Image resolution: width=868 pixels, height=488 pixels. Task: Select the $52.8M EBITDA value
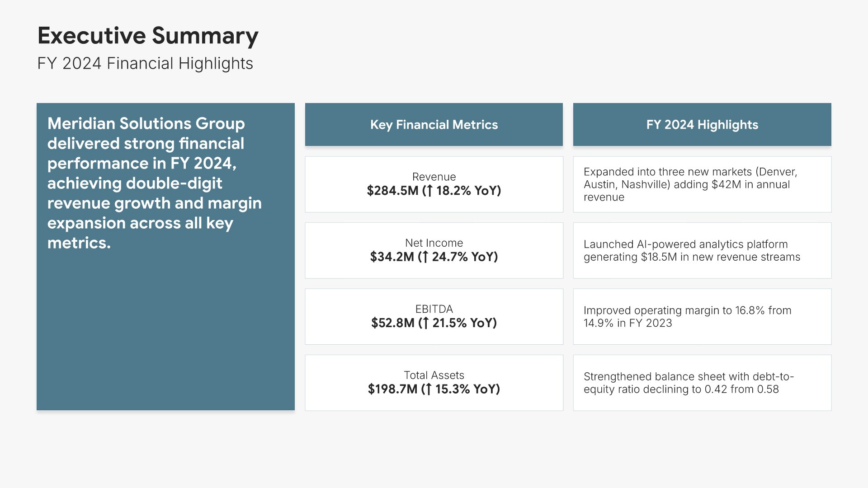[x=392, y=323]
